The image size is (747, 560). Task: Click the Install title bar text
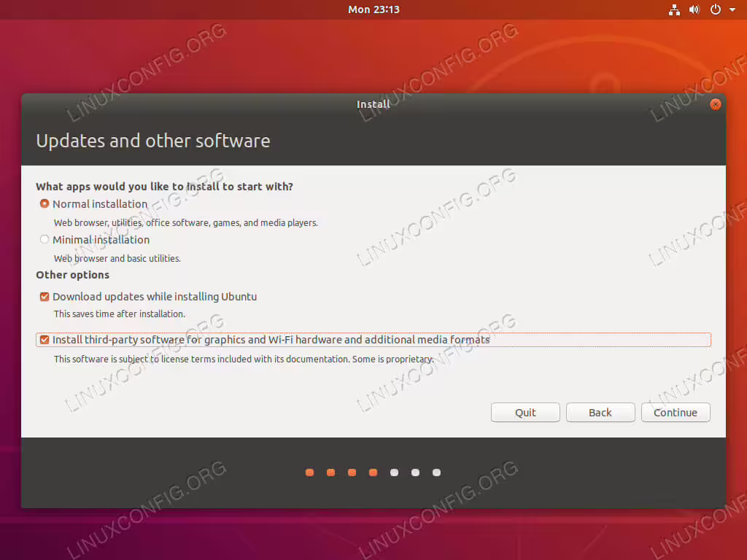point(373,104)
